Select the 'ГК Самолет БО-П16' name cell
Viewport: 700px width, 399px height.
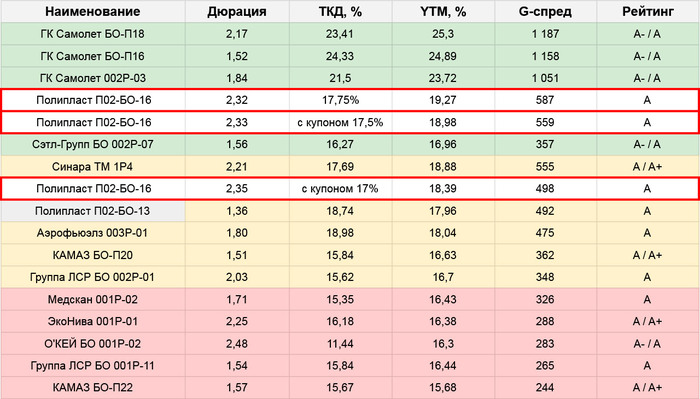point(93,56)
